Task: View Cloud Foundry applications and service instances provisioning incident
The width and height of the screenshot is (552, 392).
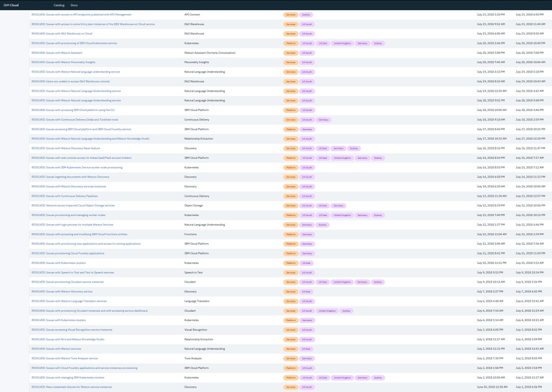Action: (84, 368)
